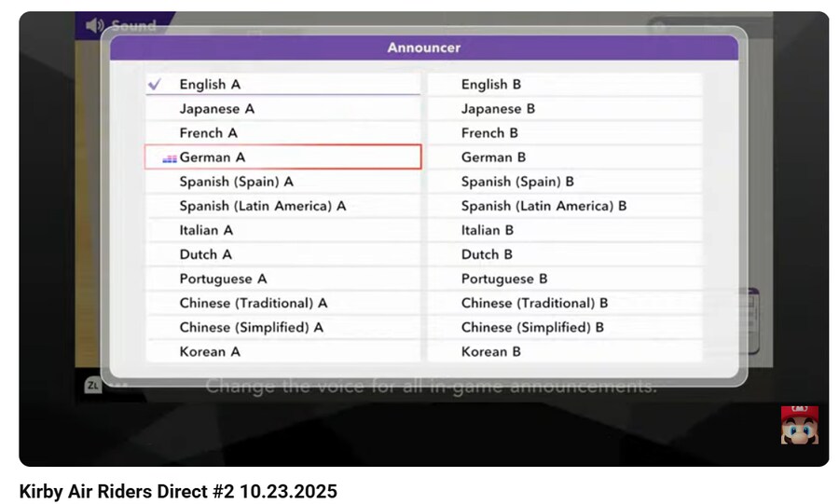Pick Korean B announcer
This screenshot has height=504, width=839.
(x=564, y=351)
